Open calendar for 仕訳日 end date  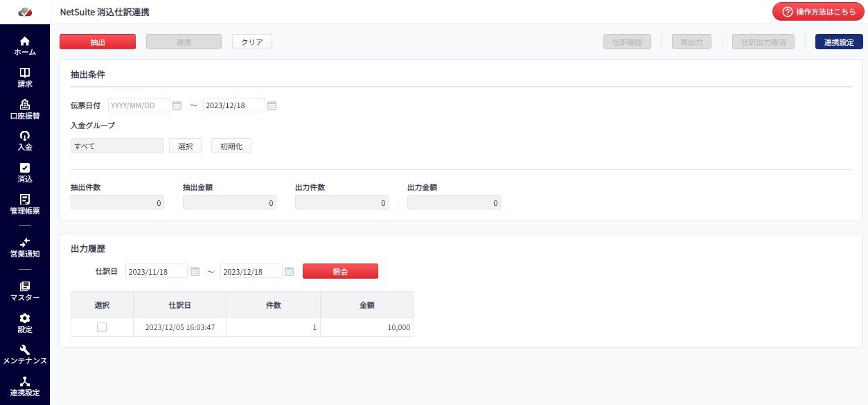pyautogui.click(x=289, y=271)
